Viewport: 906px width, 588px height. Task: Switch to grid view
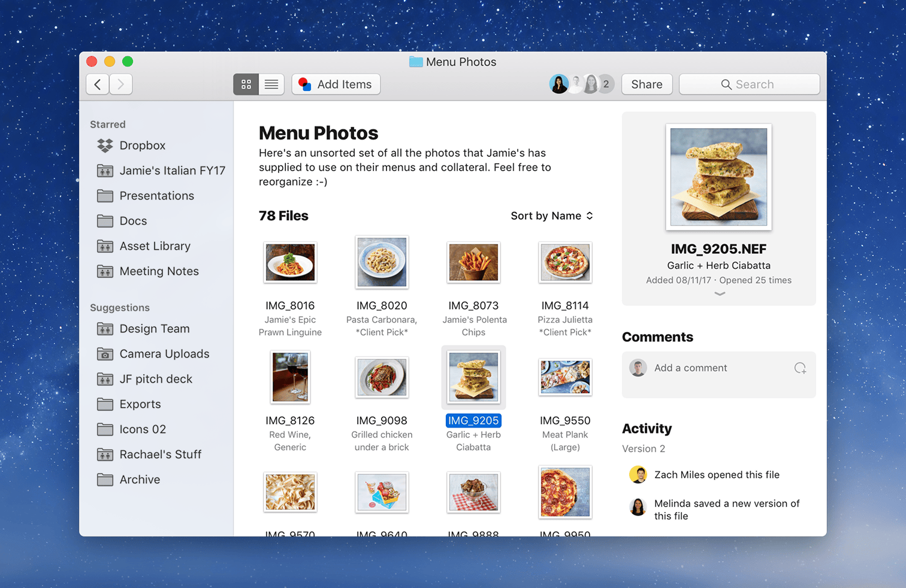pos(246,84)
